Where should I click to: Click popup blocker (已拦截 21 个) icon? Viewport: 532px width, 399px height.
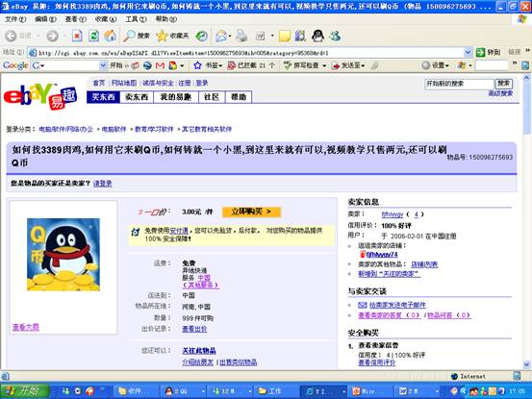(232, 65)
